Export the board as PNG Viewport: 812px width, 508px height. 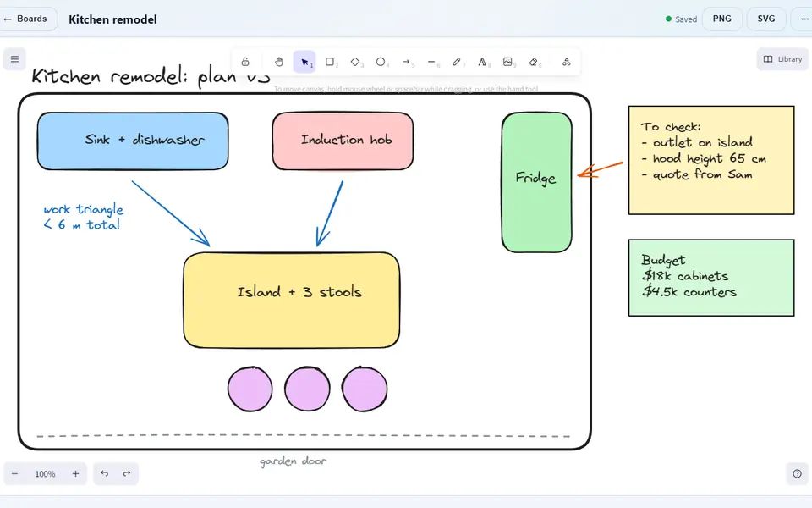[x=721, y=19]
